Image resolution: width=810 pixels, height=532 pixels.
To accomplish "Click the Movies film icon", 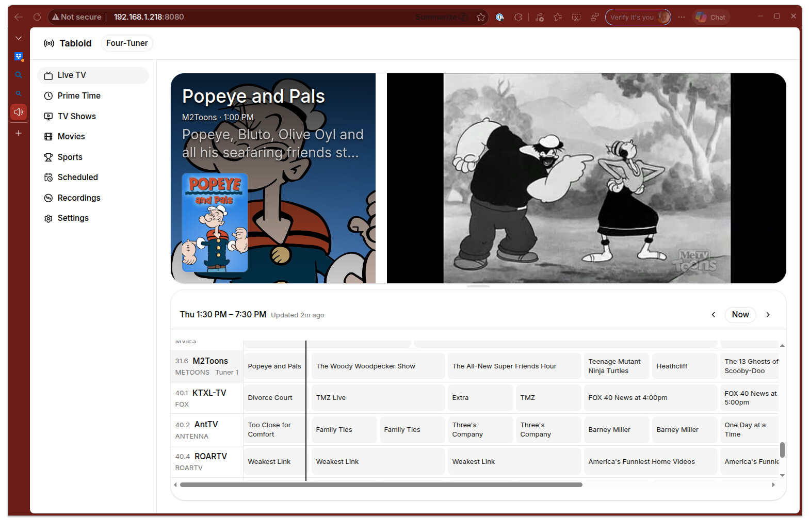I will pos(48,137).
